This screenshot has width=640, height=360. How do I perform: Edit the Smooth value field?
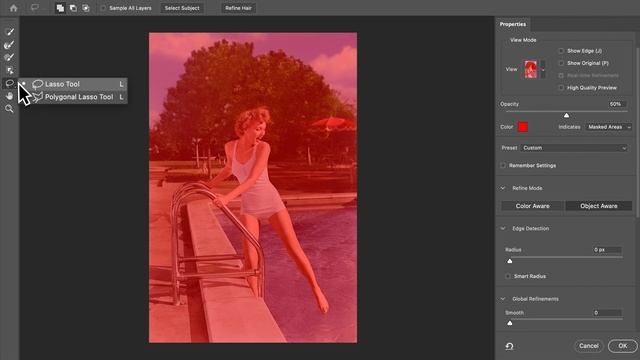pos(607,313)
